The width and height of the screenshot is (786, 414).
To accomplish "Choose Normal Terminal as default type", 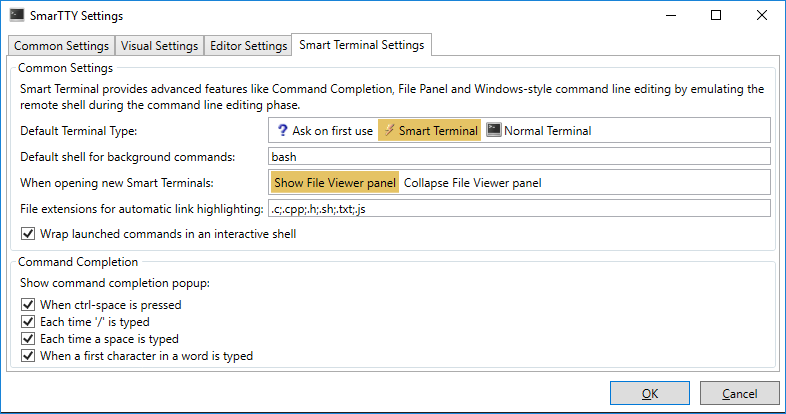I will pos(539,130).
